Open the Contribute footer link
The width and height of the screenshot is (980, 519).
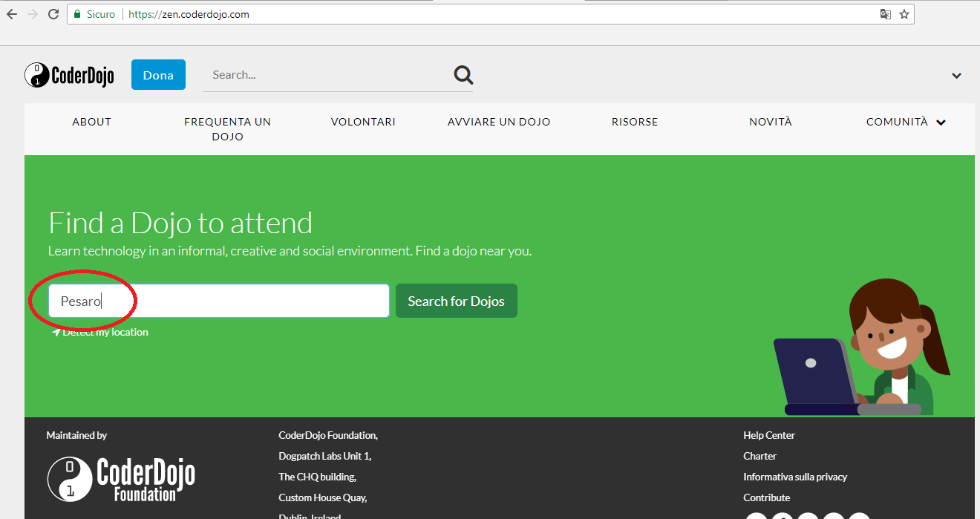point(767,497)
